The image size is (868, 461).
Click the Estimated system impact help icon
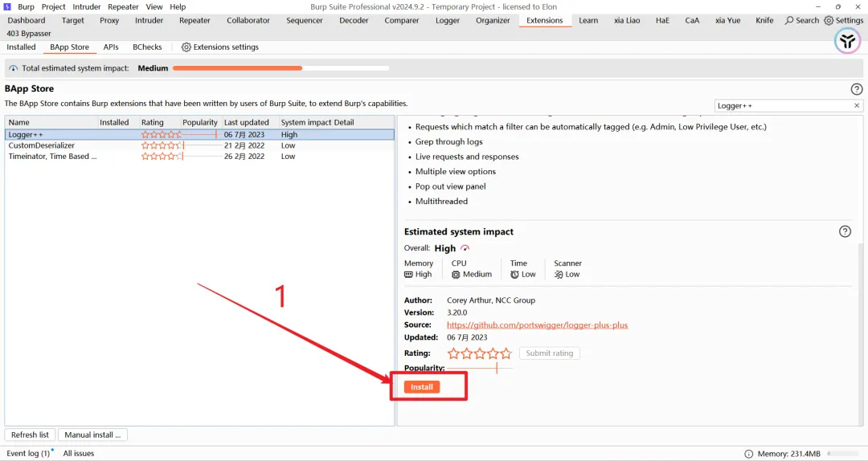coord(845,231)
